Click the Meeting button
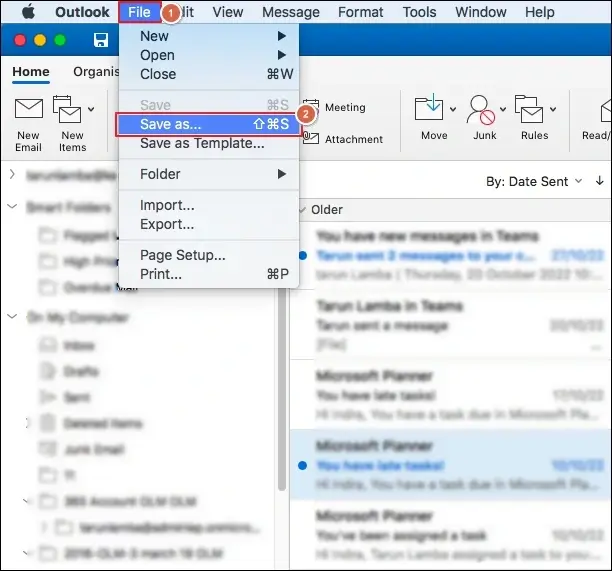Viewport: 612px width, 571px height. tap(335, 107)
